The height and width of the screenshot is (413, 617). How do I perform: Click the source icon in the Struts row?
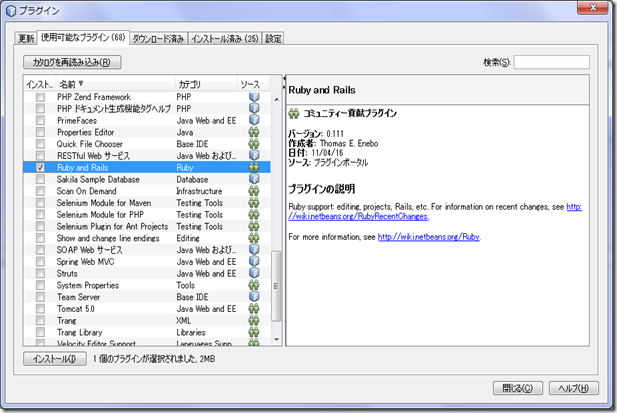tap(254, 273)
